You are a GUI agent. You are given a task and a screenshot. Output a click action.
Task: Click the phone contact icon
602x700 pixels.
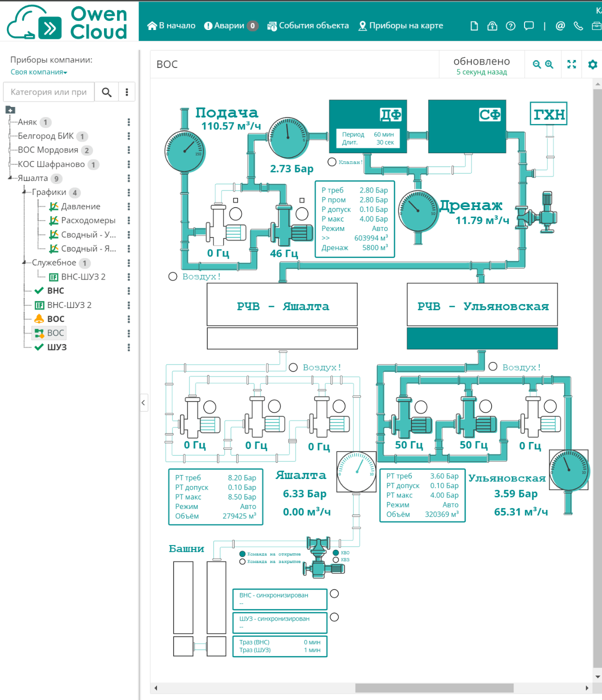pos(578,26)
